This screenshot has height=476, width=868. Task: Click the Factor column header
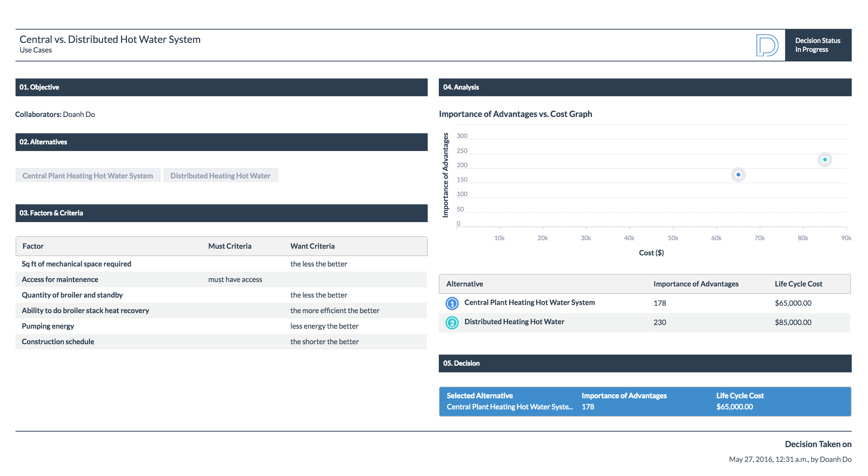[33, 246]
